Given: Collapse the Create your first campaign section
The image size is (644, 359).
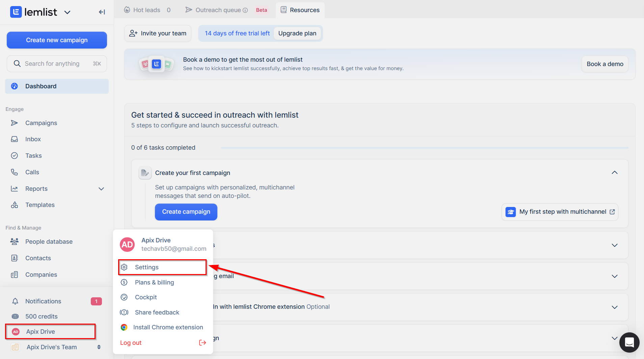Looking at the screenshot, I should click(x=615, y=173).
